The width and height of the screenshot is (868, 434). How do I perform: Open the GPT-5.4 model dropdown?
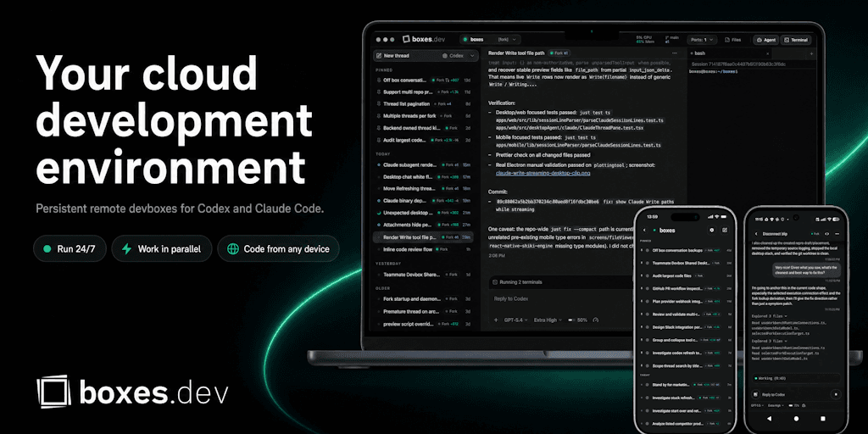(516, 320)
